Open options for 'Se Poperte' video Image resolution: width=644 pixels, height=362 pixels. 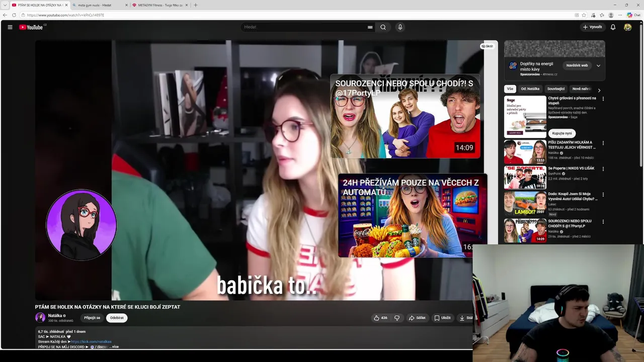pyautogui.click(x=603, y=169)
